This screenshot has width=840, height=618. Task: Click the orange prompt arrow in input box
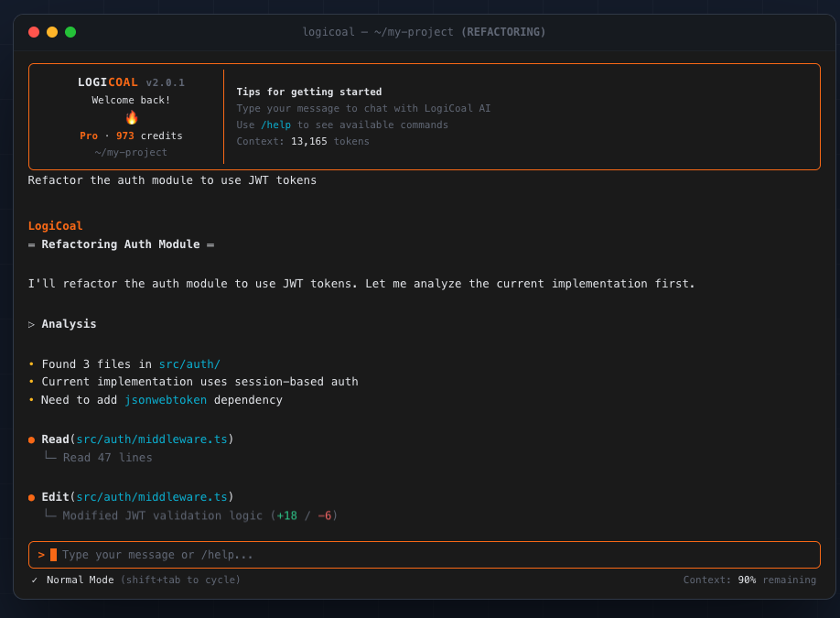point(41,555)
